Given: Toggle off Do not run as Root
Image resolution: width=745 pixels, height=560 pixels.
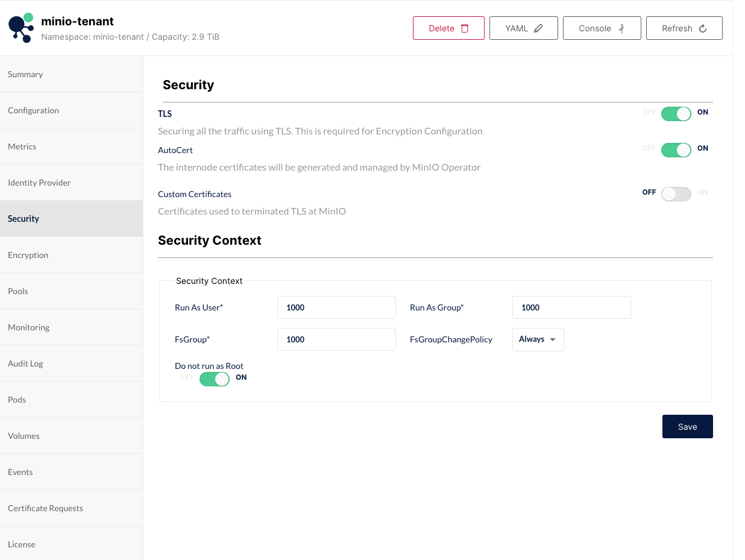Looking at the screenshot, I should [x=214, y=378].
